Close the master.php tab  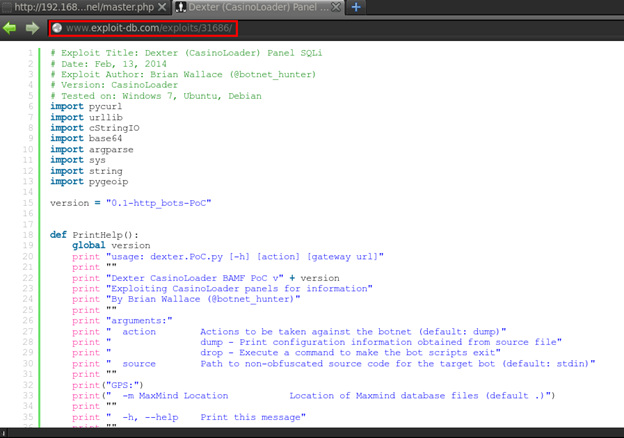(x=162, y=8)
